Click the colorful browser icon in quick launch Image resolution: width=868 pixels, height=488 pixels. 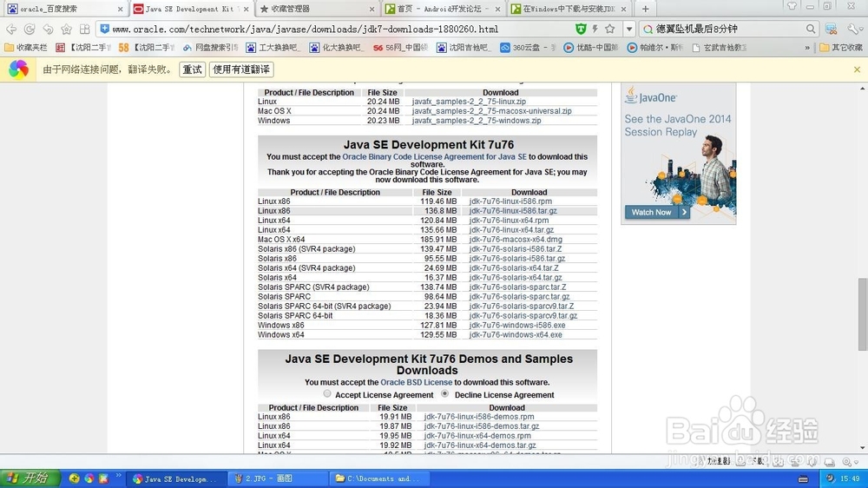[89, 478]
